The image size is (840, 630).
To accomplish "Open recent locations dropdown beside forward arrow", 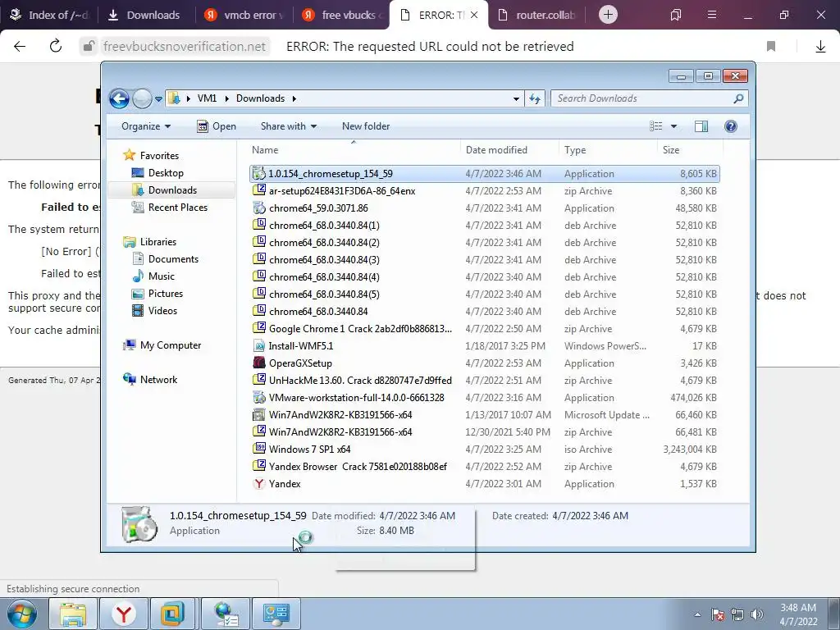I will point(158,99).
